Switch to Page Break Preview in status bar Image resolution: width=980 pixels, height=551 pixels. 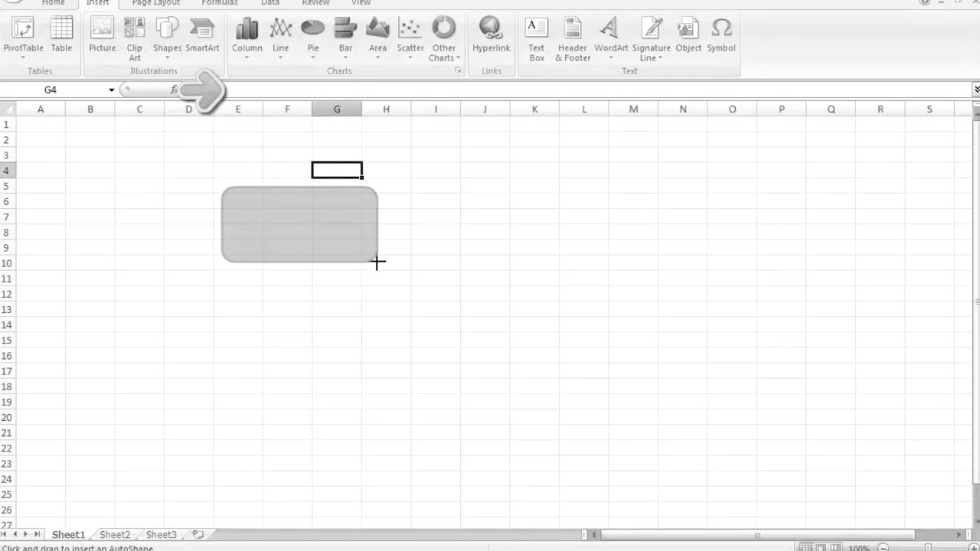tap(835, 548)
